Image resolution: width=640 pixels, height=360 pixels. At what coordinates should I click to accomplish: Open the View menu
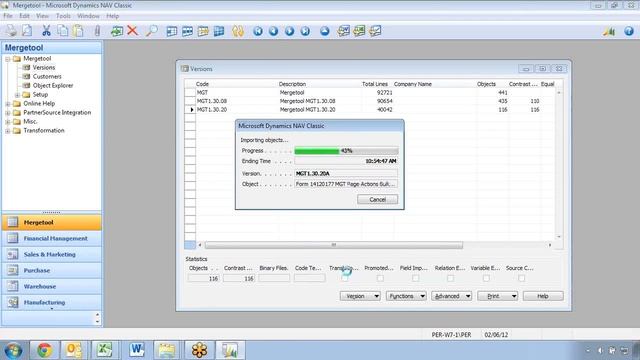[42, 16]
